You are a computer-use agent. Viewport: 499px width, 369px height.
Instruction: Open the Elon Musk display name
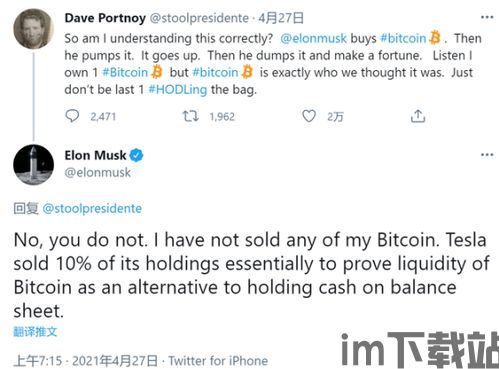[x=95, y=155]
